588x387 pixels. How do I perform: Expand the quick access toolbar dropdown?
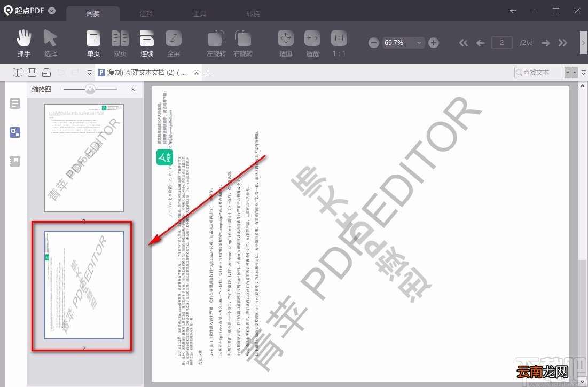pyautogui.click(x=90, y=73)
